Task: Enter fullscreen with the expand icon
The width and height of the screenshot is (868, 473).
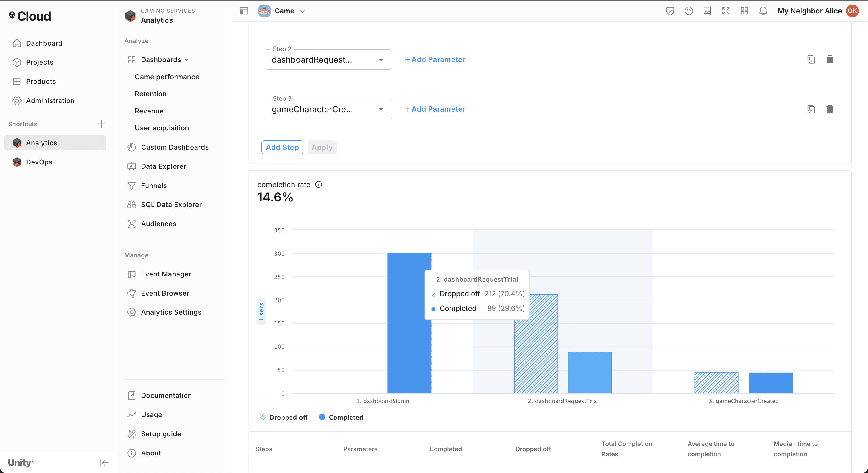Action: tap(725, 11)
